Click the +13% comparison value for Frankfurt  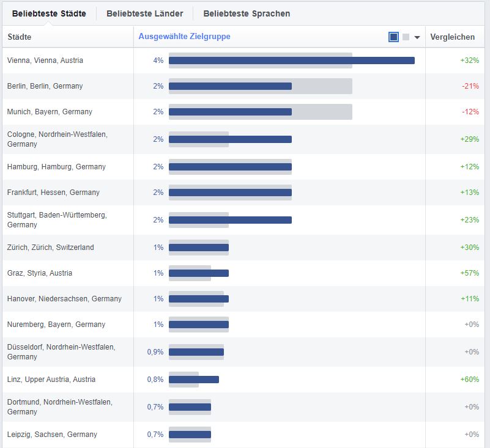[469, 193]
